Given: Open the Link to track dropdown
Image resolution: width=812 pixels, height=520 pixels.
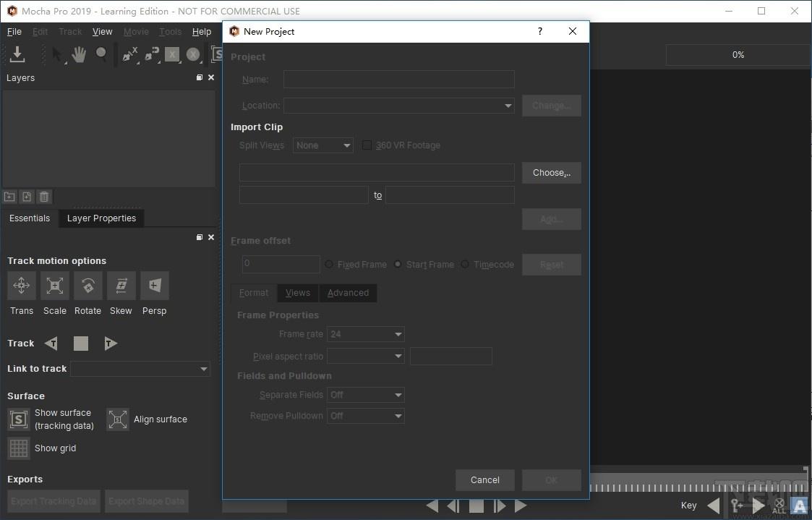Looking at the screenshot, I should click(140, 369).
